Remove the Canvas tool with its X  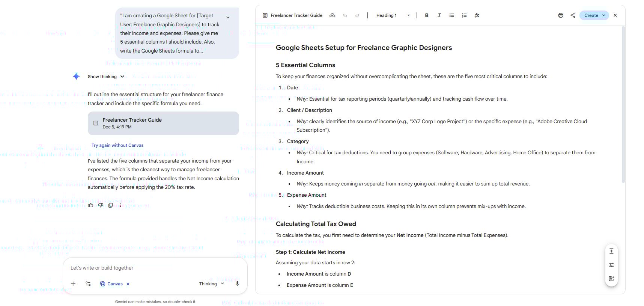tap(128, 284)
